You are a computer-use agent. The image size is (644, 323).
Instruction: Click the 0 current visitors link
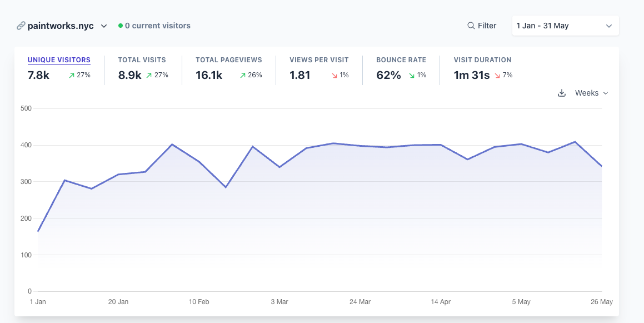click(x=158, y=26)
